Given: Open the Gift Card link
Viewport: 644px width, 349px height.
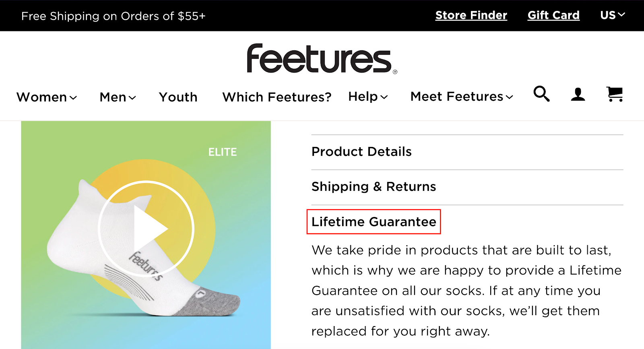Looking at the screenshot, I should (x=554, y=15).
